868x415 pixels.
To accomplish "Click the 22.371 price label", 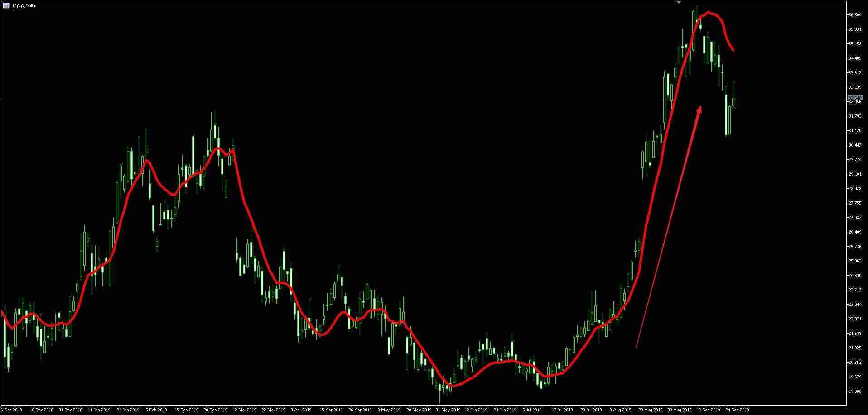I will 855,319.
